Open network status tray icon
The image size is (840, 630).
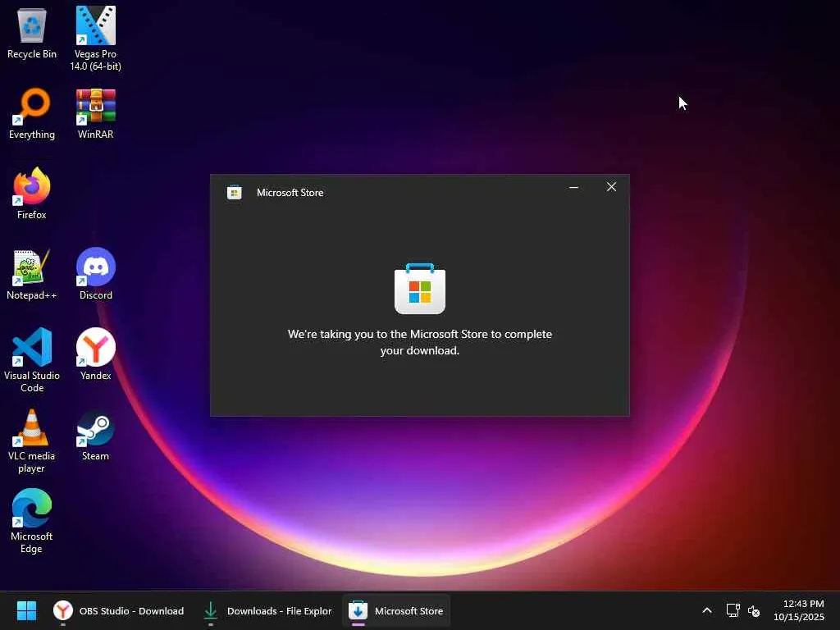pyautogui.click(x=733, y=610)
